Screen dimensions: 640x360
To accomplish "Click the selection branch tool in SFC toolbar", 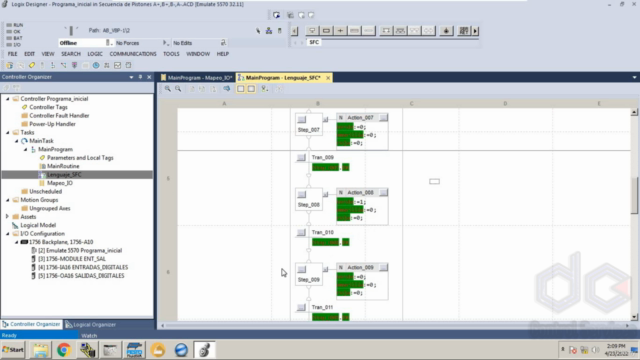I will tap(386, 31).
